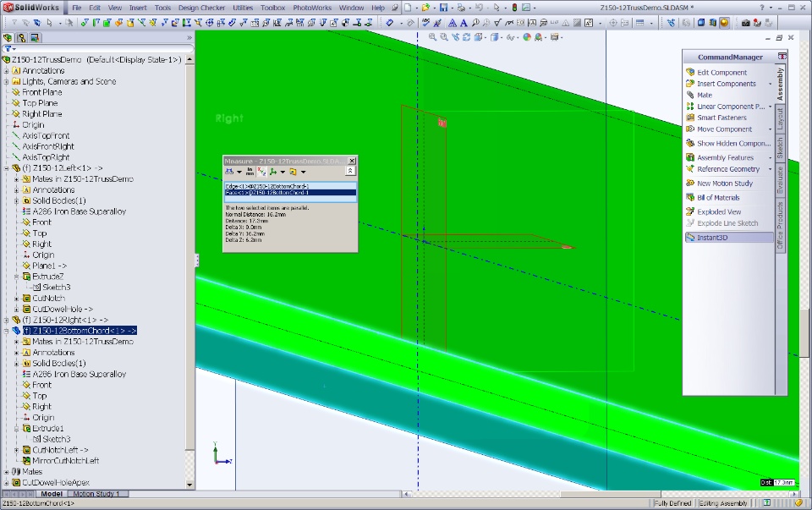
Task: Select Front Plane in the feature tree
Action: coord(42,92)
